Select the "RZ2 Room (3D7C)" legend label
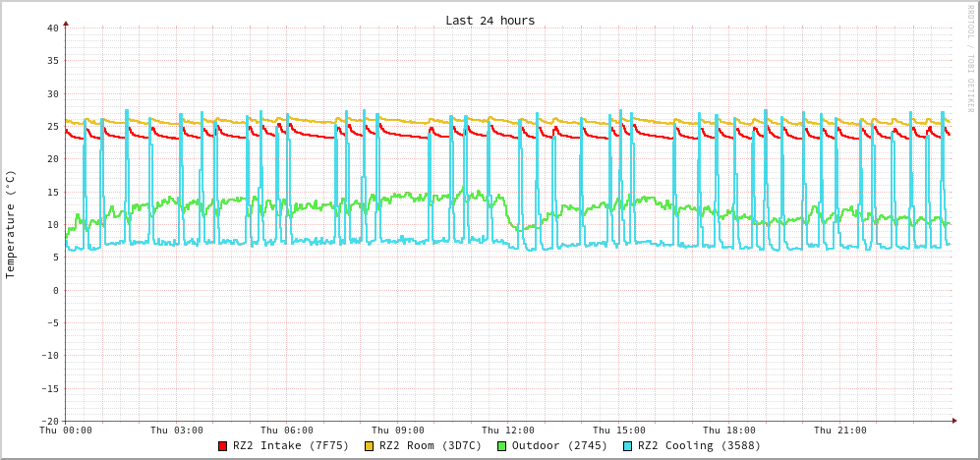 tap(431, 445)
